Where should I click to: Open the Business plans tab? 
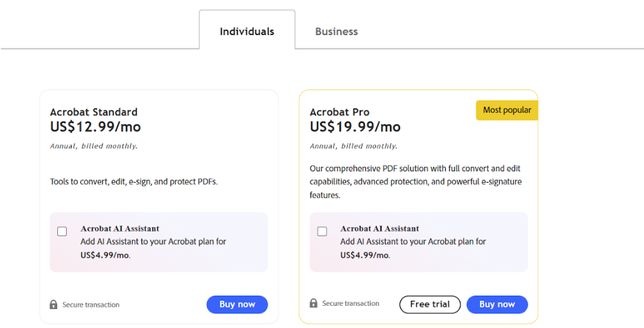(336, 31)
